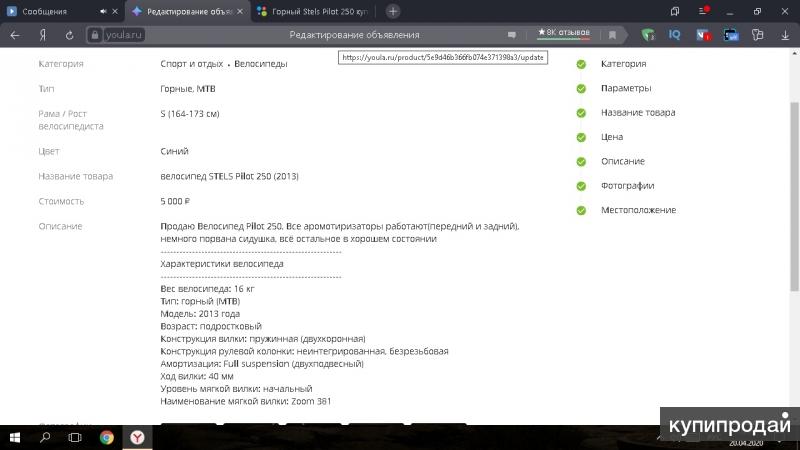Image resolution: width=800 pixels, height=450 pixels.
Task: Click the green checkmark beside Описание
Action: click(581, 162)
